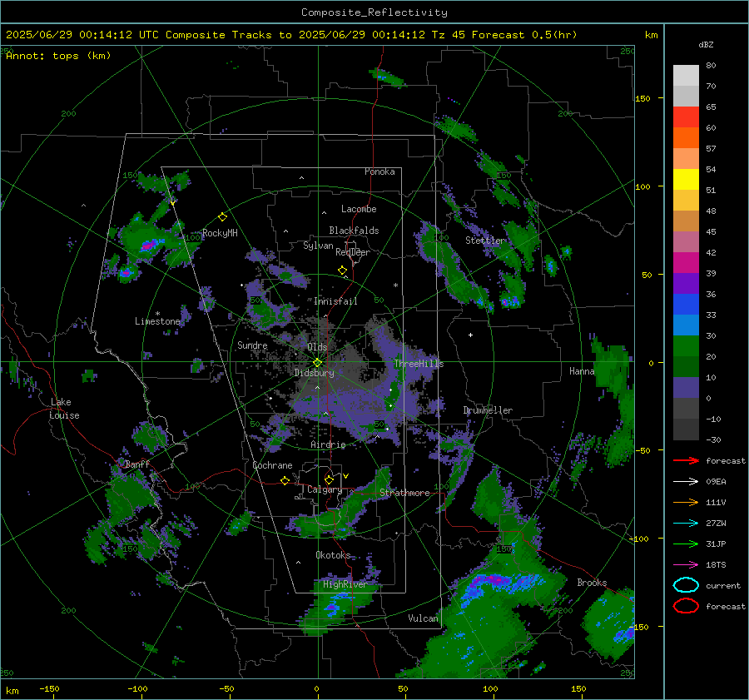Click the Hanna town label
Viewport: 749px width, 700px height.
point(582,371)
